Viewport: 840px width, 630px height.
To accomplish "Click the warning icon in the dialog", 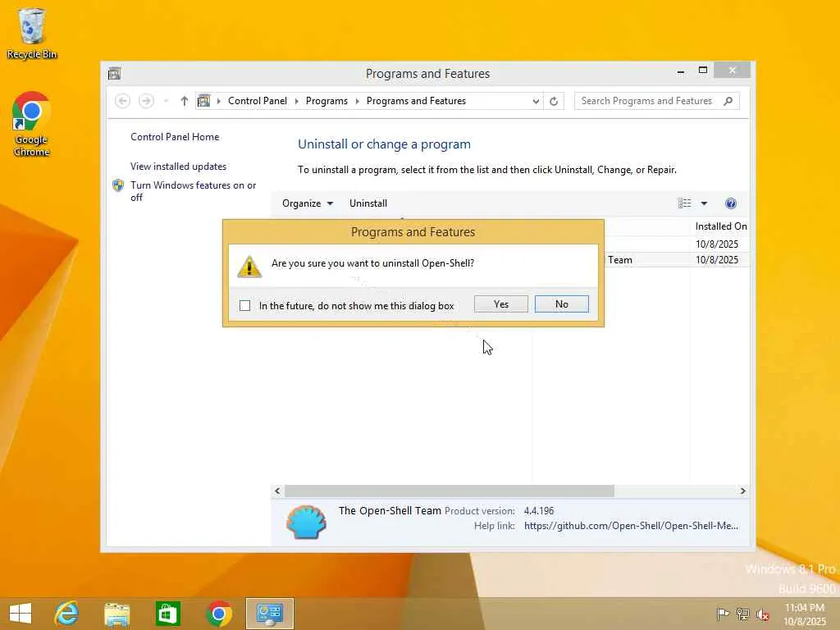I will pos(249,267).
